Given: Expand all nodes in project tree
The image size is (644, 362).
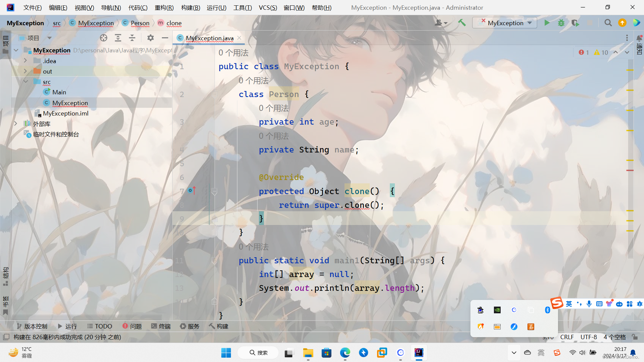Looking at the screenshot, I should [118, 38].
